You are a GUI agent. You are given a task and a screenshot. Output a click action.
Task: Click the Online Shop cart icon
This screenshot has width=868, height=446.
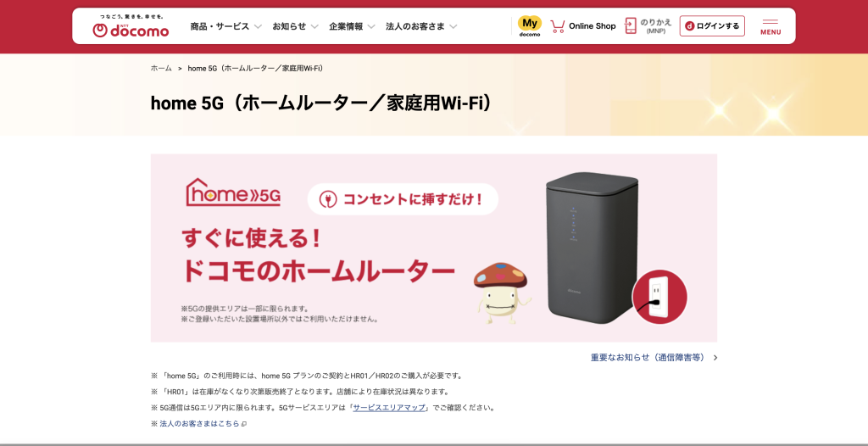[x=558, y=26]
